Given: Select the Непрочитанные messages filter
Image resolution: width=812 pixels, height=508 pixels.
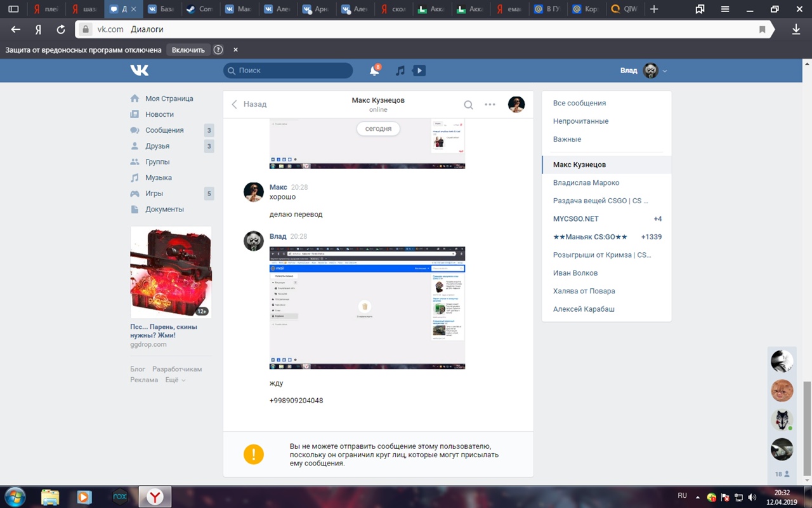Looking at the screenshot, I should click(580, 121).
